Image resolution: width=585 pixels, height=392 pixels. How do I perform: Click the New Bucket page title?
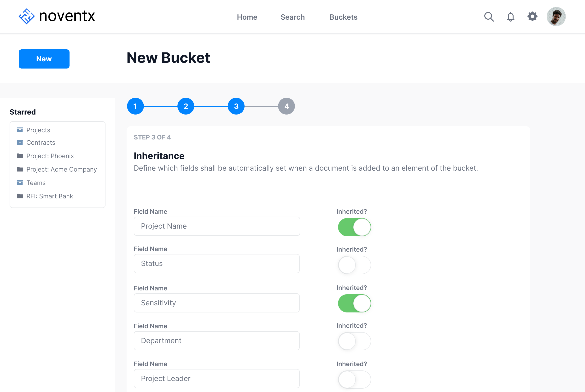coord(168,58)
